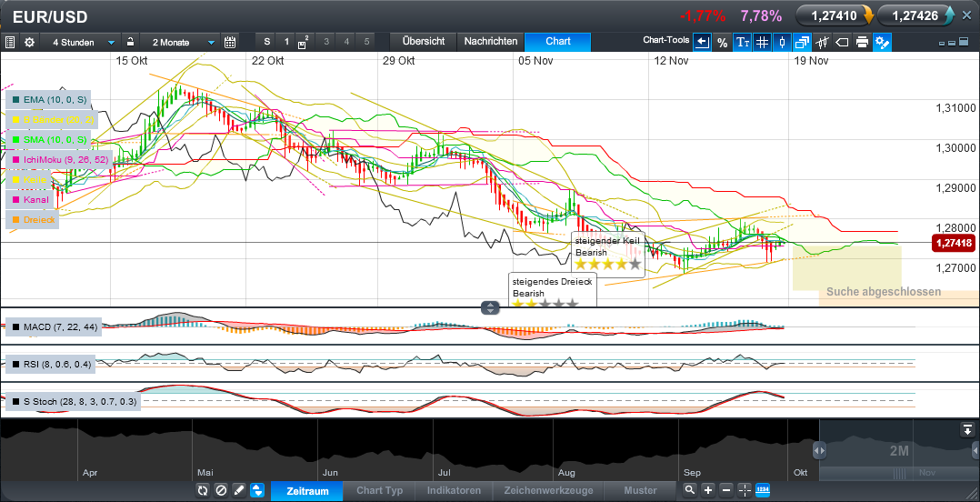Image resolution: width=980 pixels, height=502 pixels.
Task: Click the steigender Keil pattern tooltip
Action: (x=608, y=253)
